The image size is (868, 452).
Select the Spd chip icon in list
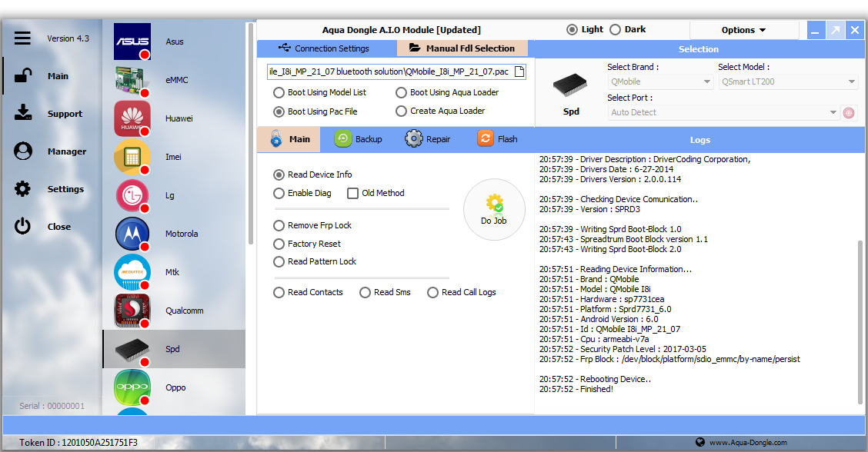132,350
